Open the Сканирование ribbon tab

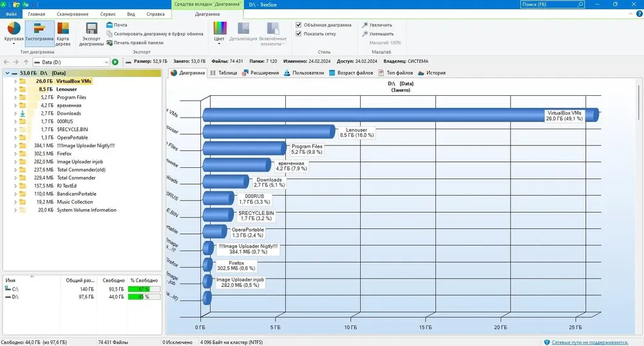(73, 14)
